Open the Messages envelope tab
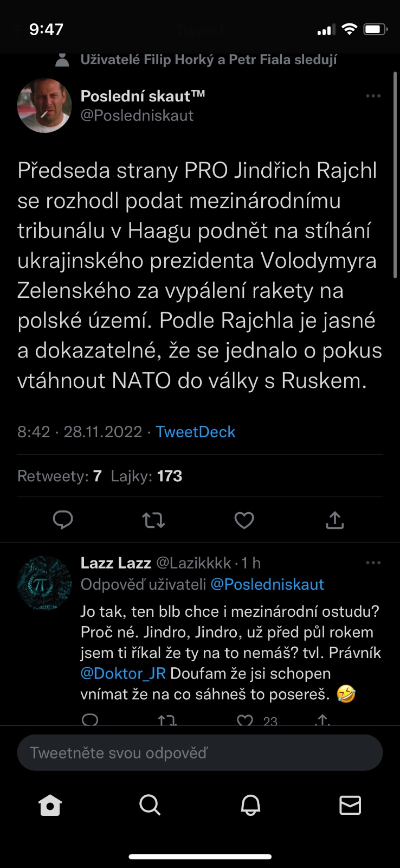 point(350,805)
